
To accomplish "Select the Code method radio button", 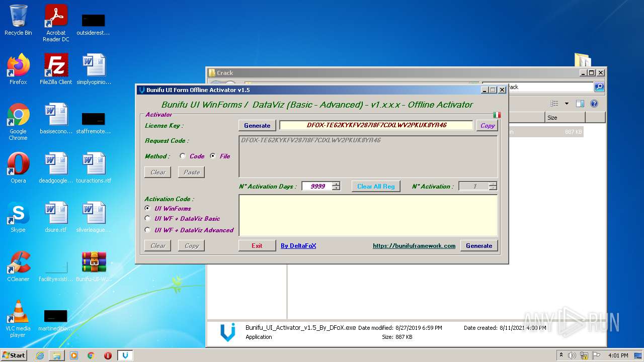I will [183, 156].
